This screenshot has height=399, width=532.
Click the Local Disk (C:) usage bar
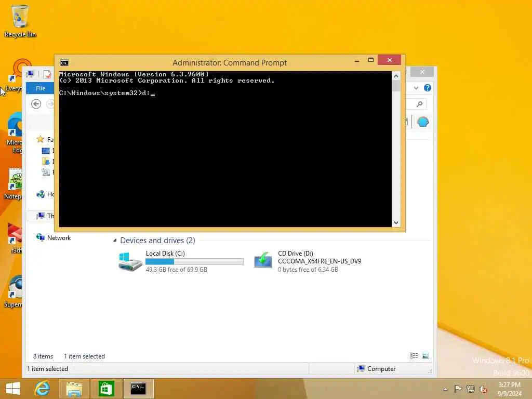(194, 262)
